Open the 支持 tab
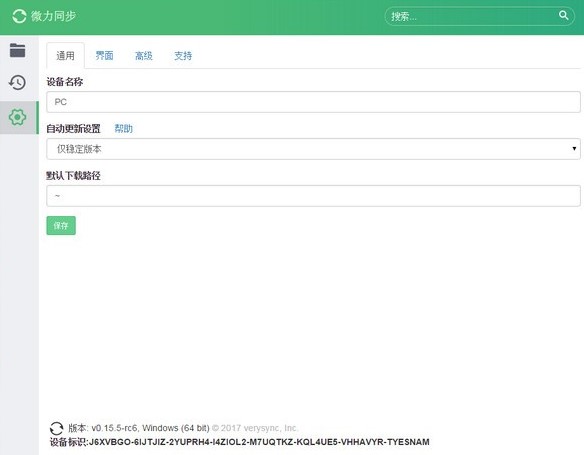 click(183, 56)
